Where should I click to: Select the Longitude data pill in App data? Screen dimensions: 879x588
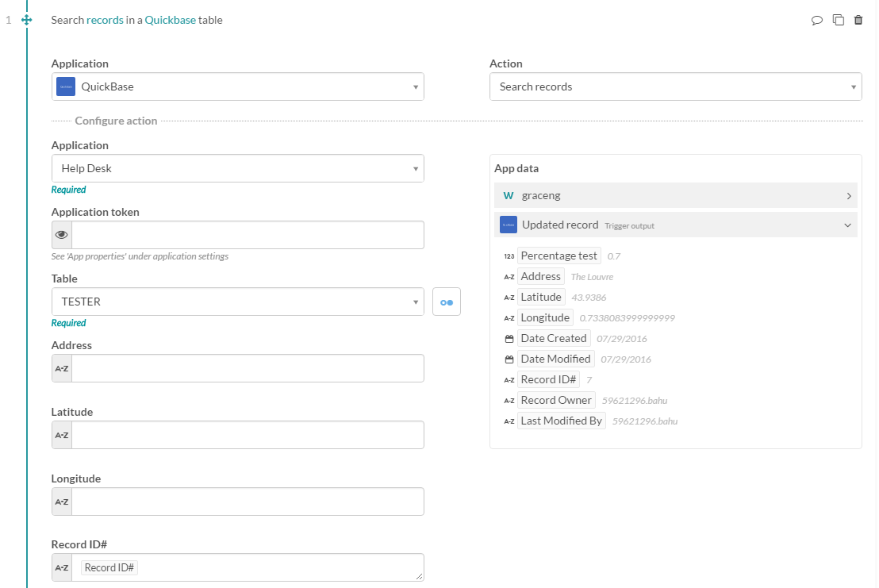tap(545, 318)
